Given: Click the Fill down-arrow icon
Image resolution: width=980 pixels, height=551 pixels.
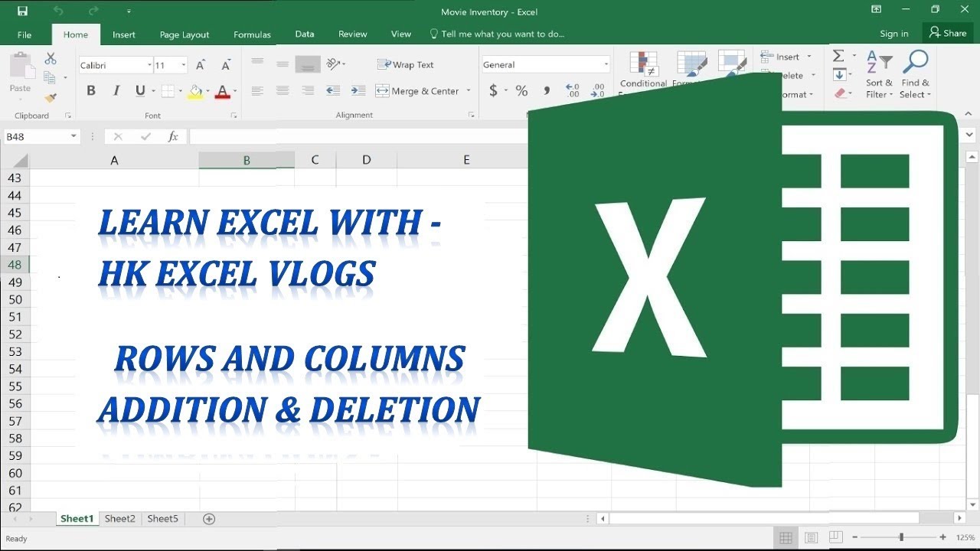Looking at the screenshot, I should point(839,75).
